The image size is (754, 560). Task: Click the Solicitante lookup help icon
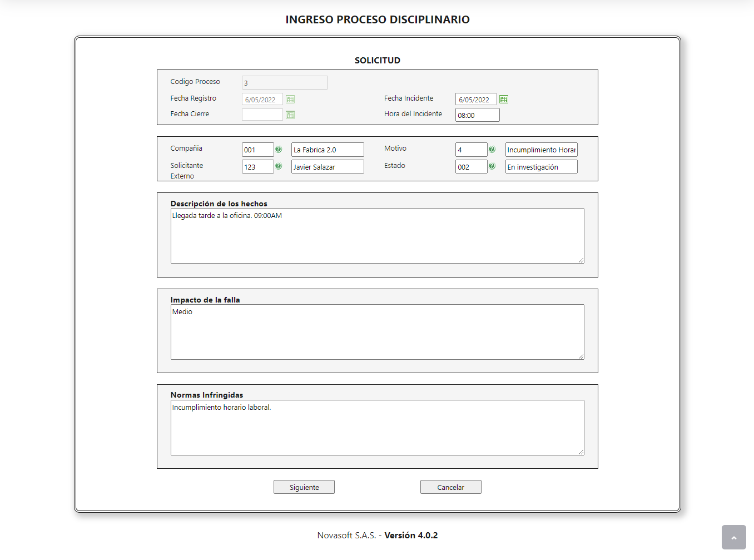click(x=279, y=166)
